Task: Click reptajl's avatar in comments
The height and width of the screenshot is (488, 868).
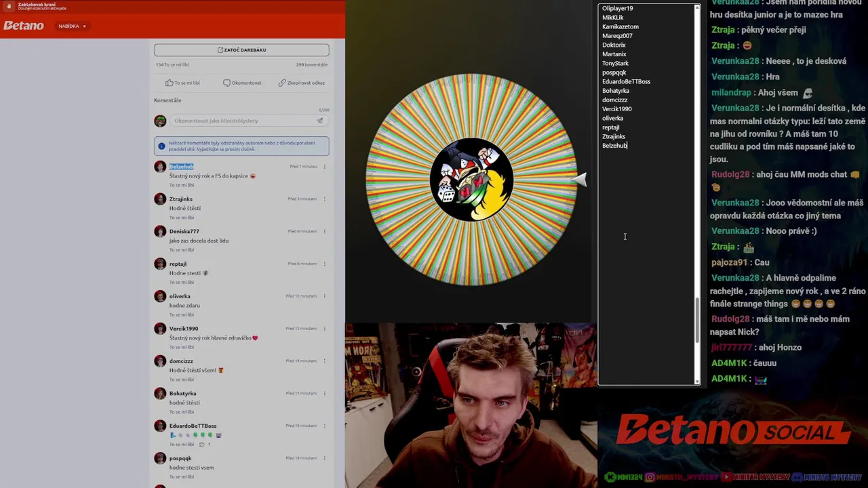Action: pyautogui.click(x=160, y=264)
